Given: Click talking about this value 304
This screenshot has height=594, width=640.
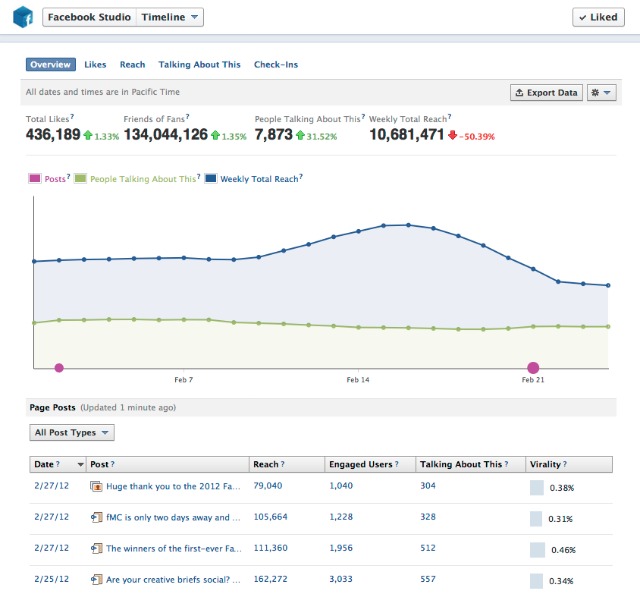Looking at the screenshot, I should tap(428, 486).
